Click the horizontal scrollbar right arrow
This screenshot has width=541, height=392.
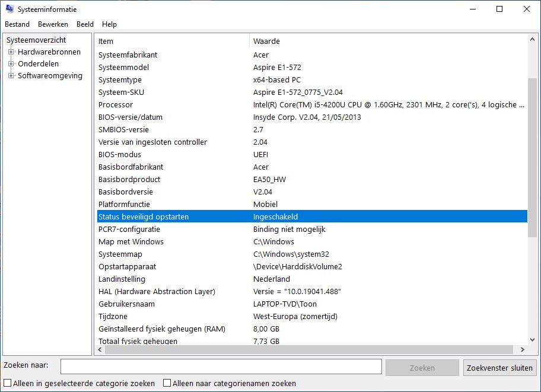(x=523, y=350)
